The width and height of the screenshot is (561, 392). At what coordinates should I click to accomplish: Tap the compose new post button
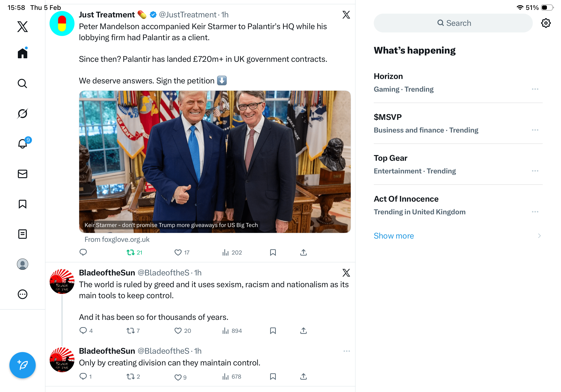(23, 365)
